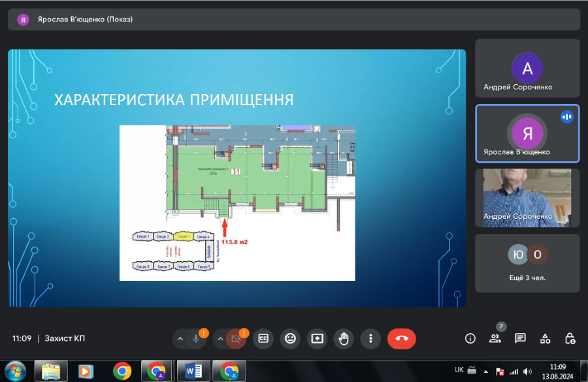This screenshot has height=382, width=588.
Task: Show hidden system tray icons
Action: click(x=486, y=371)
